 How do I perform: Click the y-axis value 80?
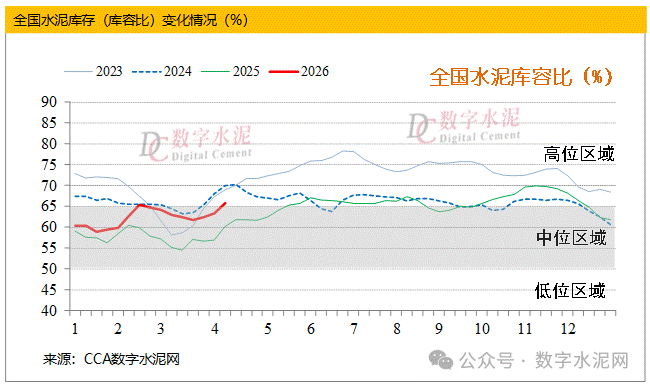click(x=49, y=144)
